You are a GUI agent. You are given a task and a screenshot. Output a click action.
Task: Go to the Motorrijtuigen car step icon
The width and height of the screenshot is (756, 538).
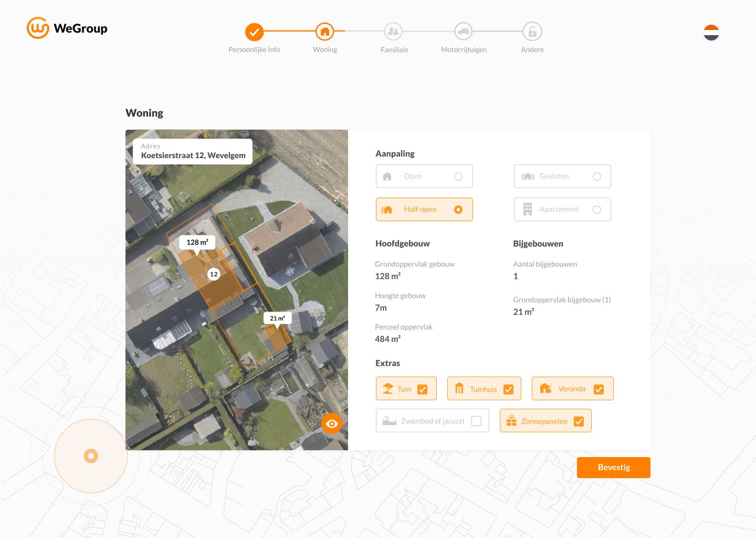click(x=464, y=32)
